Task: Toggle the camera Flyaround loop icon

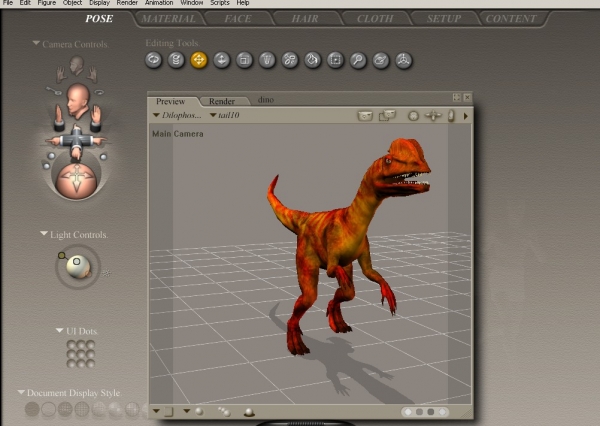Action: tap(99, 92)
